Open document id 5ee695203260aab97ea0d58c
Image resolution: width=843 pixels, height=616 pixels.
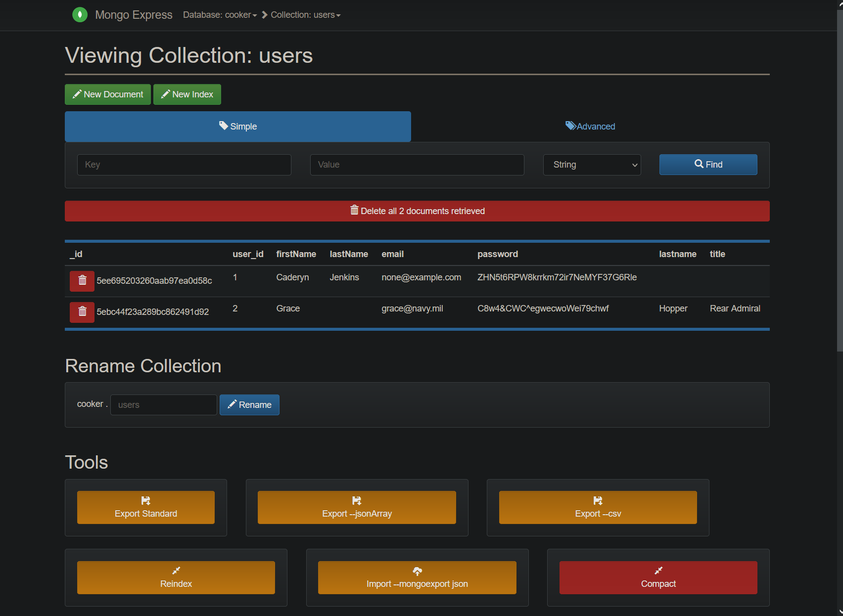pyautogui.click(x=154, y=281)
